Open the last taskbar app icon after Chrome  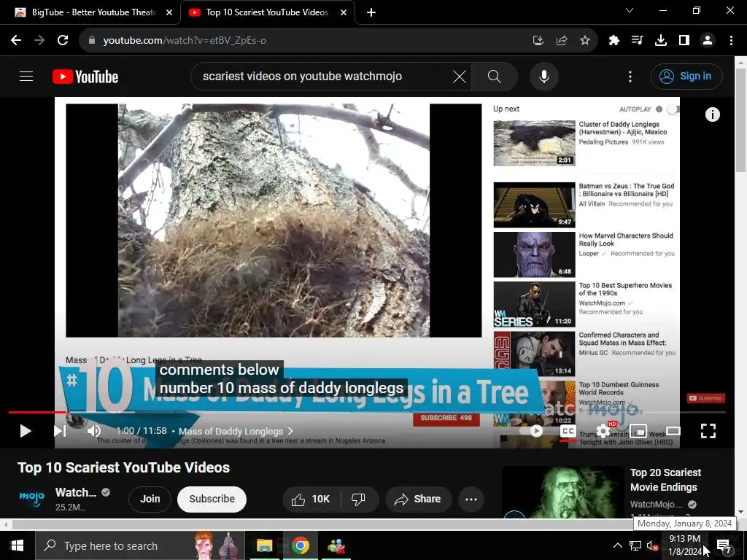pos(336,545)
